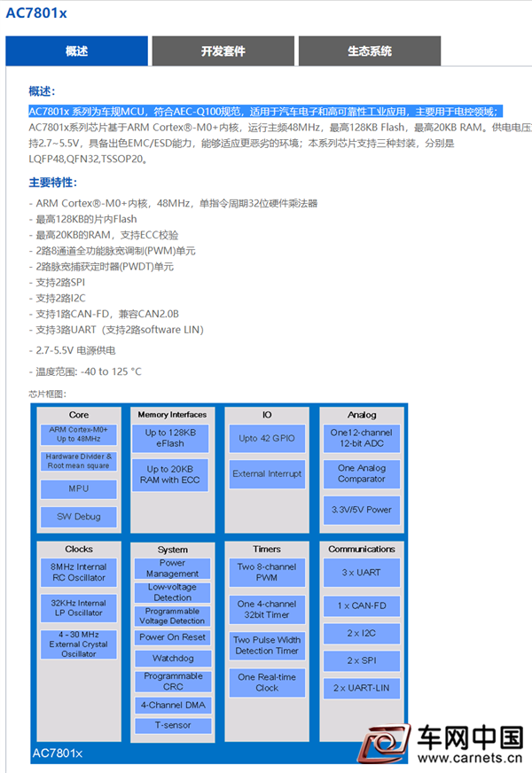Click the 支持2路I2C line

(57, 298)
